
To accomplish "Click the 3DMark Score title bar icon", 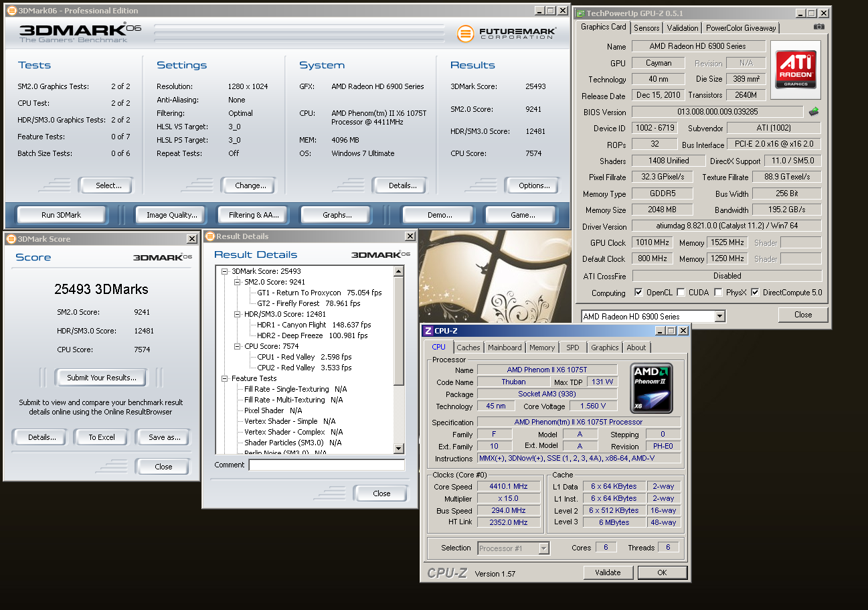I will (x=11, y=239).
